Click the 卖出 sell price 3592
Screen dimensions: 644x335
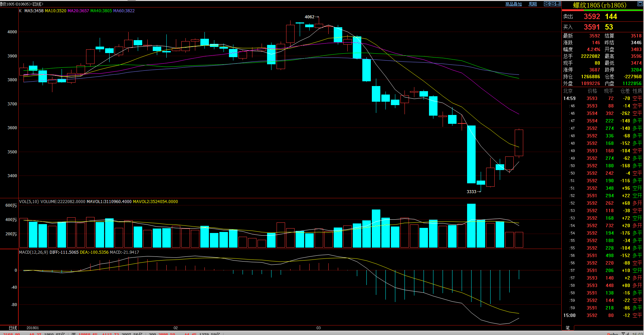592,17
